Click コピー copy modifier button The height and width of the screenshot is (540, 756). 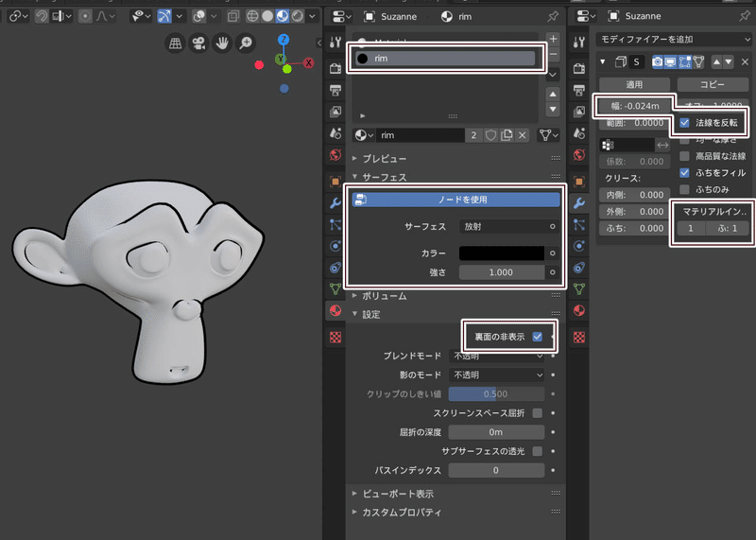pos(713,84)
